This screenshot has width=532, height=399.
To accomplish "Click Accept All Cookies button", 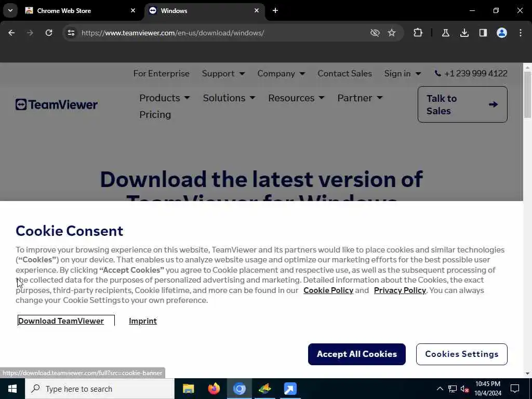I will 356,354.
